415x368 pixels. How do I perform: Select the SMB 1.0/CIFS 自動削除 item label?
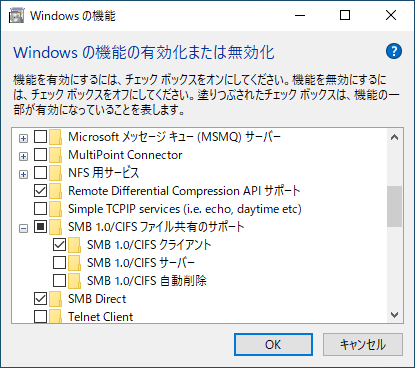(x=147, y=281)
